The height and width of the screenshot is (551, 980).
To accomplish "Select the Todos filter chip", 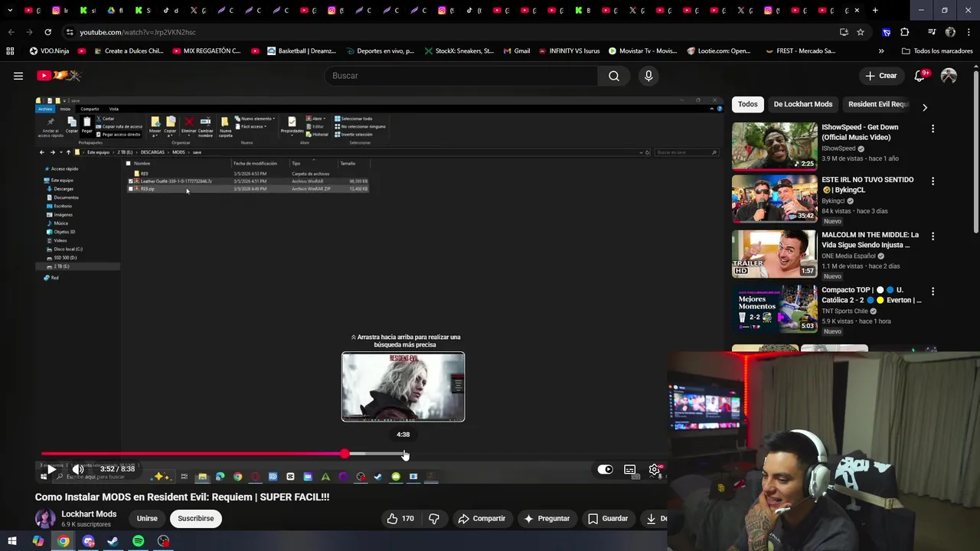I will point(748,104).
